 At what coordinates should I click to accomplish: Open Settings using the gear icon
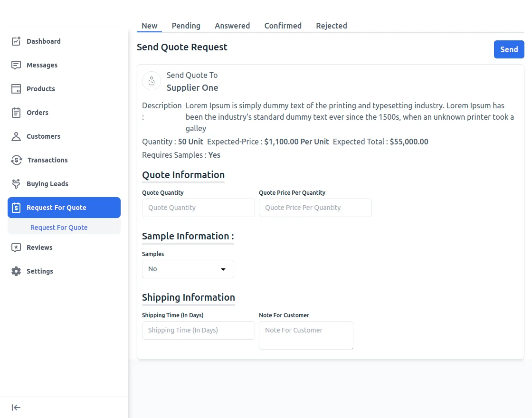tap(16, 271)
